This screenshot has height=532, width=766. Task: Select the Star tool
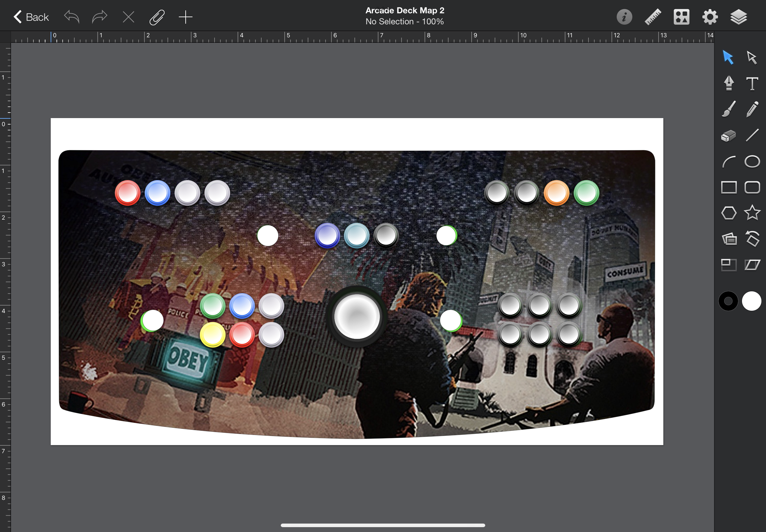pyautogui.click(x=752, y=213)
